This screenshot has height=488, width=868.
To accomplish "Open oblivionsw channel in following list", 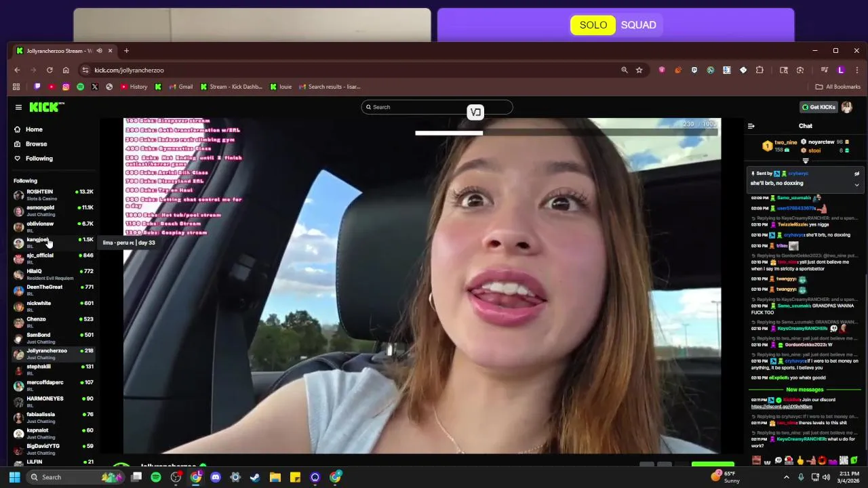I will (x=54, y=226).
